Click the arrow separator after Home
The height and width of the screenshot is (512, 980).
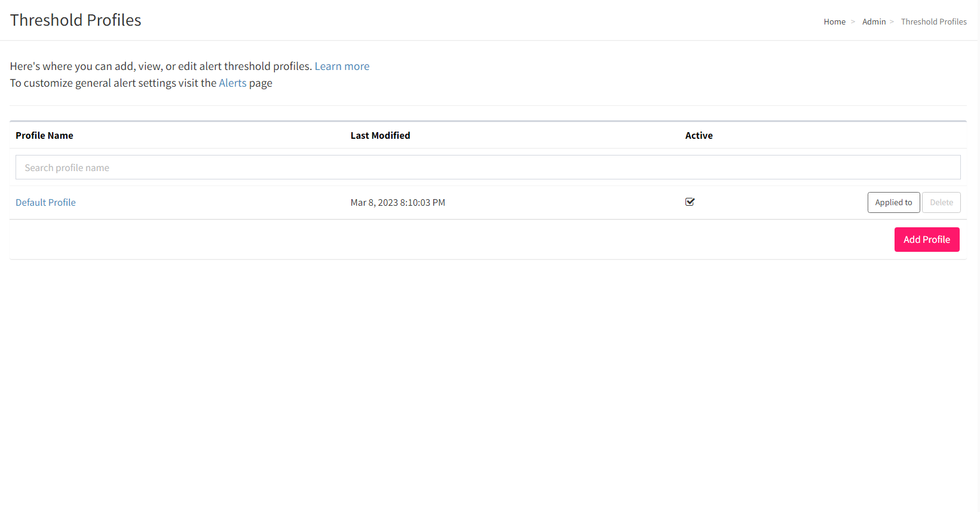click(x=853, y=22)
